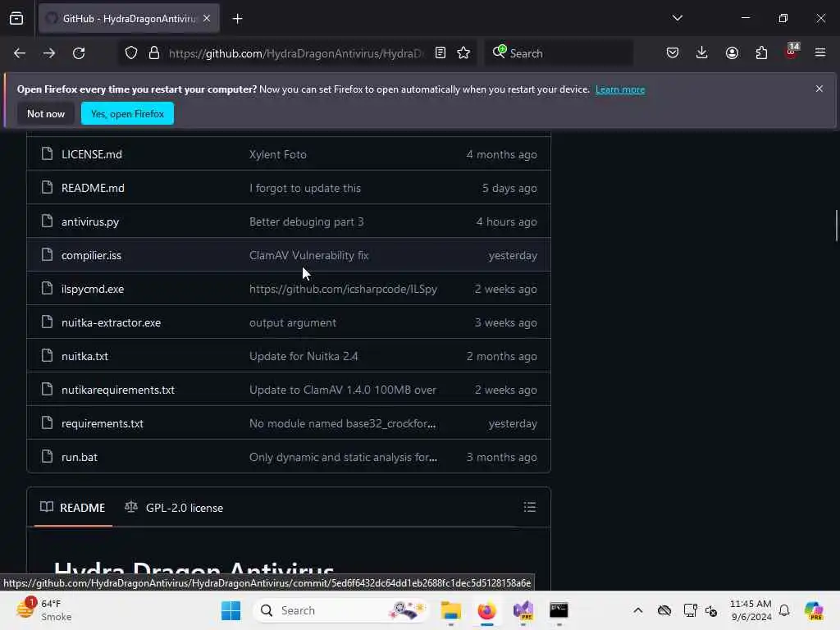Open LICENSE.md file

pyautogui.click(x=92, y=154)
